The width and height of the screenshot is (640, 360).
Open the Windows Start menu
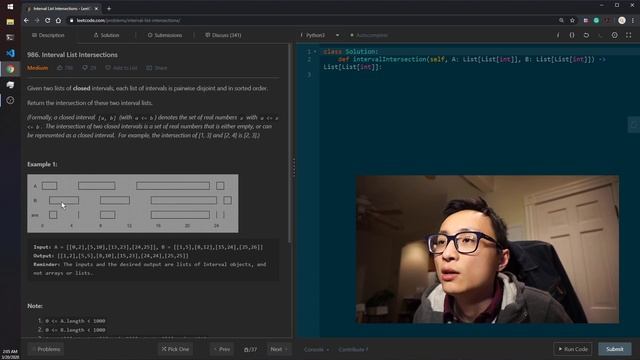(10, 7)
